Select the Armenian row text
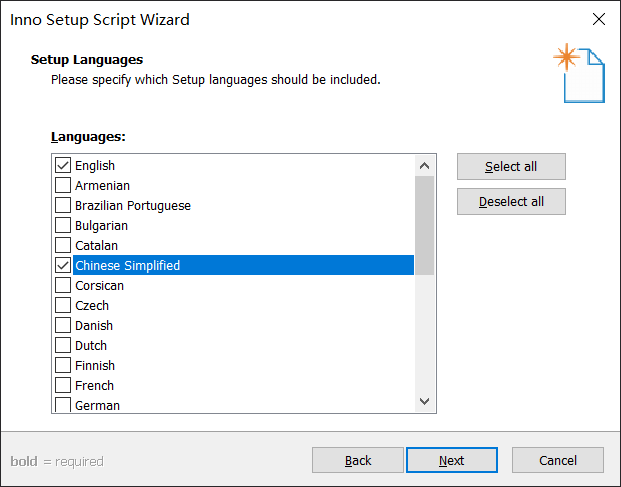Viewport: 621px width, 487px height. (103, 185)
